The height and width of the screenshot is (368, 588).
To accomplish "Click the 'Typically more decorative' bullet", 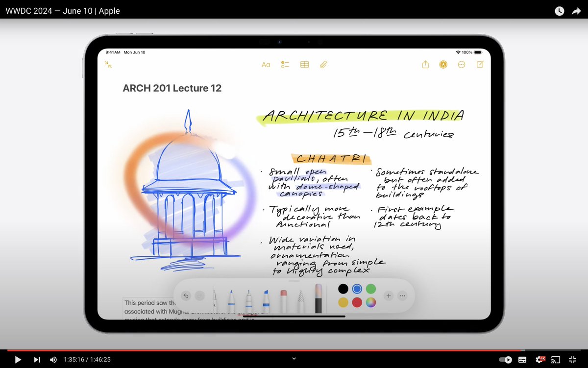I will [314, 217].
